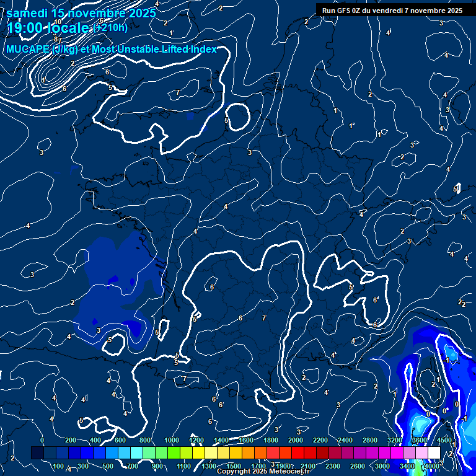
Task: Click the '1200' legend label
Action: [x=196, y=440]
